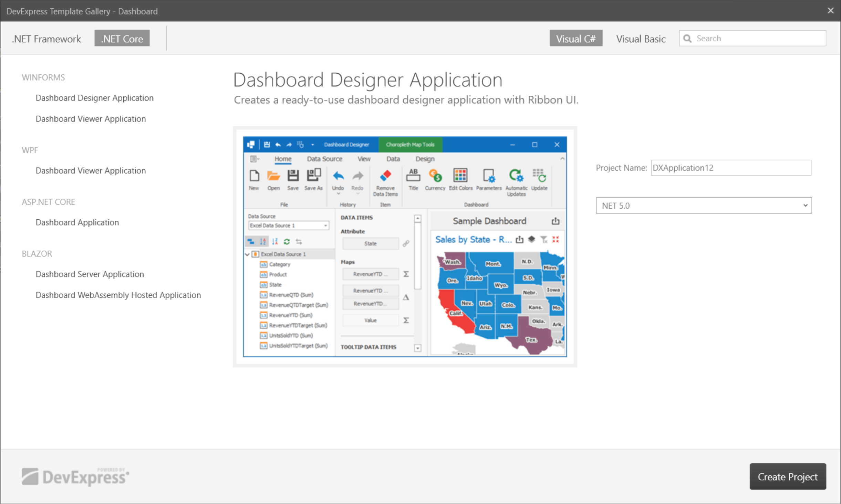Select ASP.NET Core Dashboard Application template
Screen dimensions: 841x504
(x=77, y=222)
